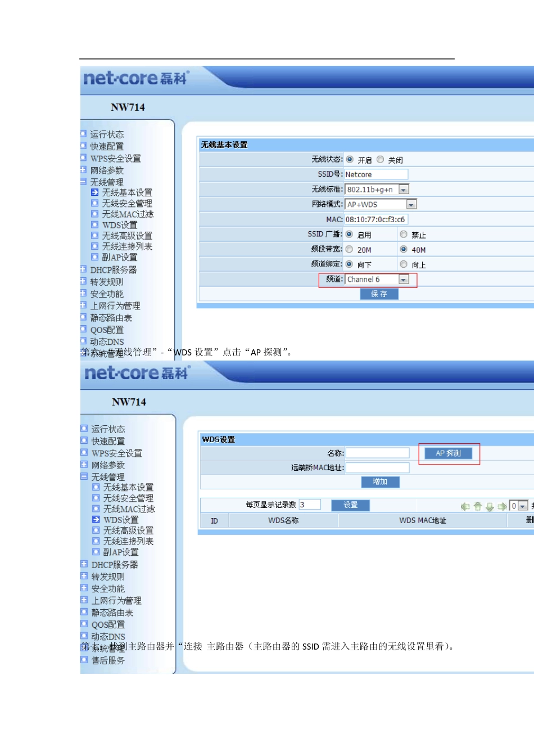Click the 运行状态 icon on the WDS设置 page sidebar
534x756 pixels.
tap(84, 429)
